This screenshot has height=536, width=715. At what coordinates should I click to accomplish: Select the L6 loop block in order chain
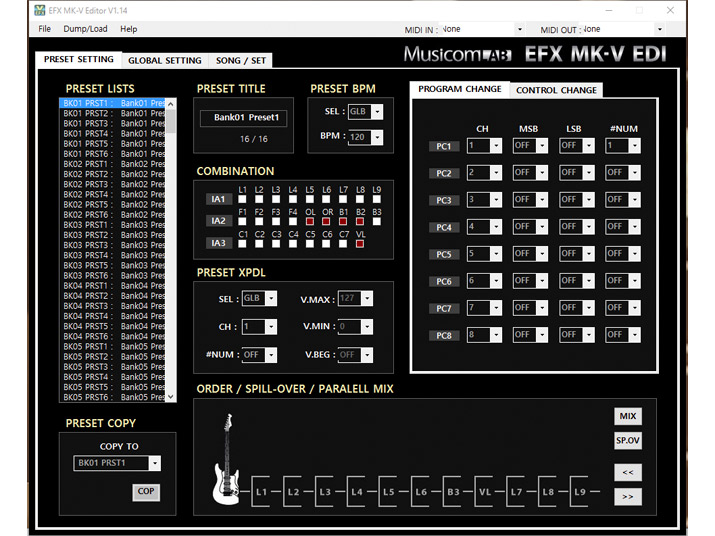pos(420,492)
